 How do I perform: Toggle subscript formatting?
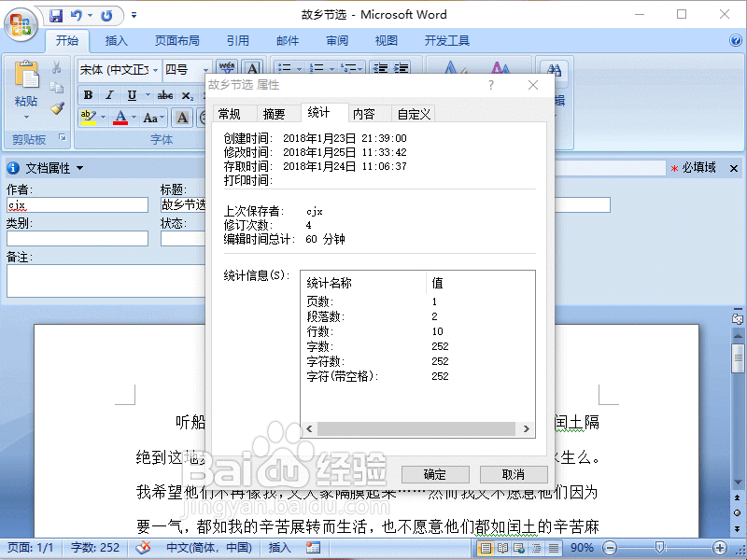click(x=188, y=95)
